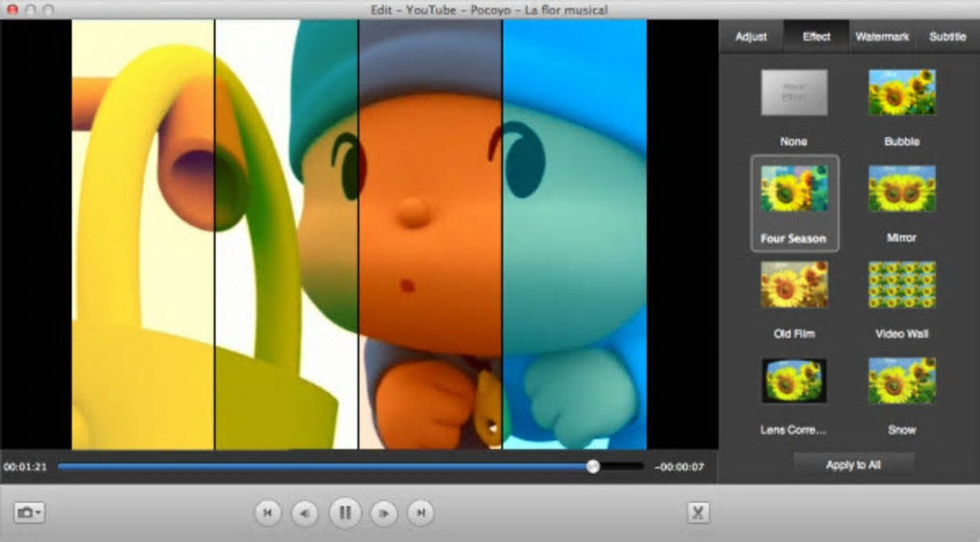
Task: Open the Watermark tab
Action: [882, 37]
